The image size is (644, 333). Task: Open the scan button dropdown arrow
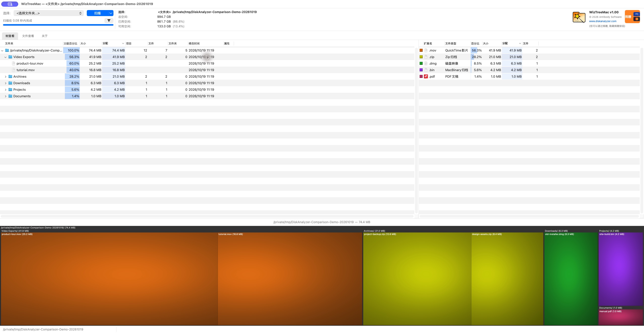click(x=111, y=13)
